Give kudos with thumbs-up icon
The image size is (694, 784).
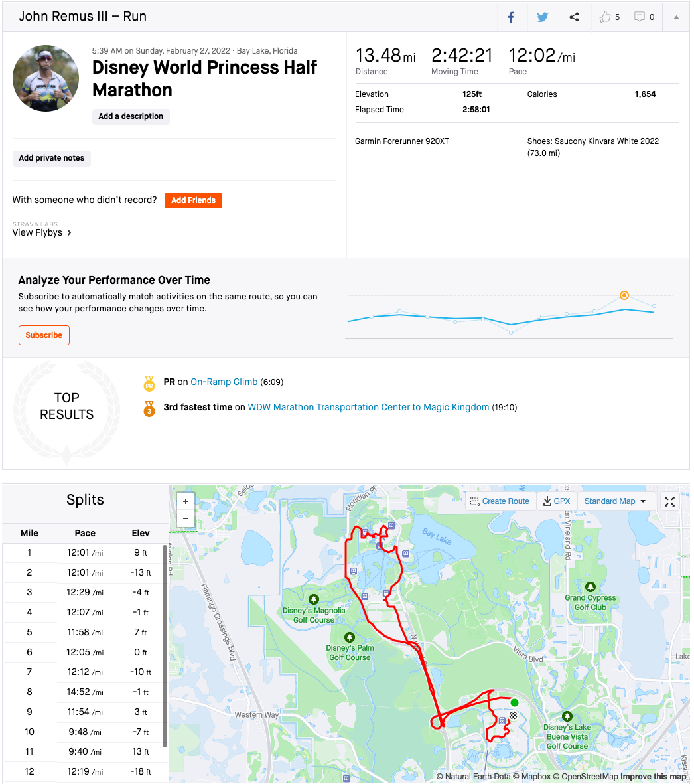coord(605,17)
